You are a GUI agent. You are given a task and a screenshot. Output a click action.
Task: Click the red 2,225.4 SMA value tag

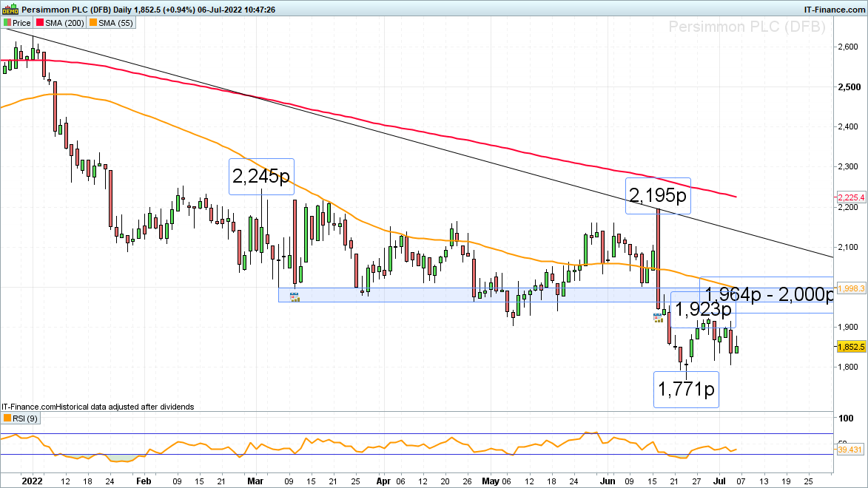[x=851, y=197]
